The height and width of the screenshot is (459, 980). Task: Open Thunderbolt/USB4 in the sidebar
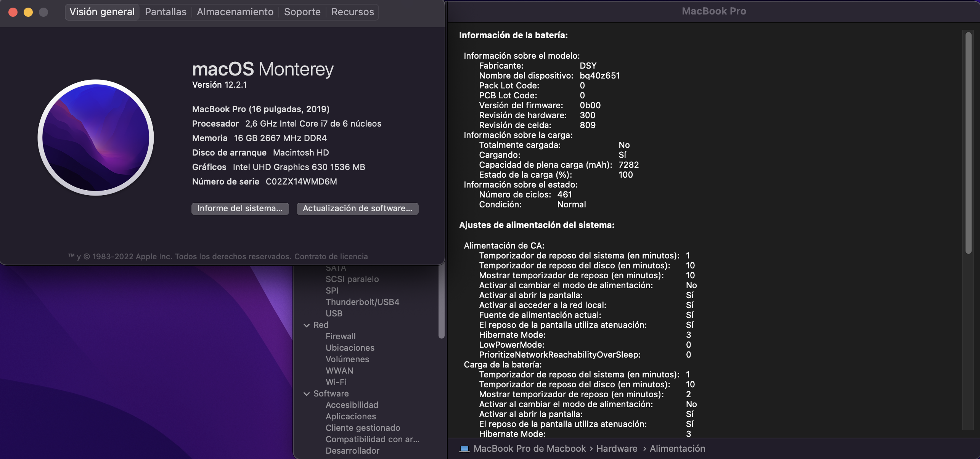pos(362,302)
